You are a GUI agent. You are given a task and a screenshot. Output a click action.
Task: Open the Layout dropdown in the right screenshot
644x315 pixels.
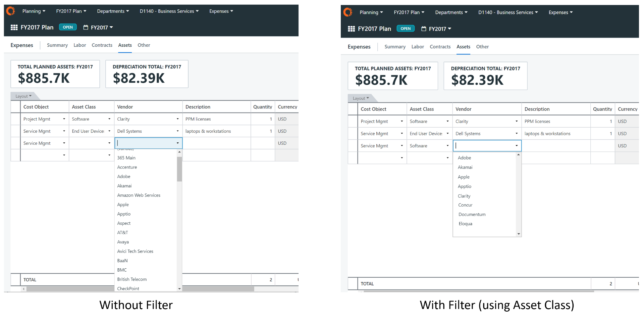coord(361,98)
